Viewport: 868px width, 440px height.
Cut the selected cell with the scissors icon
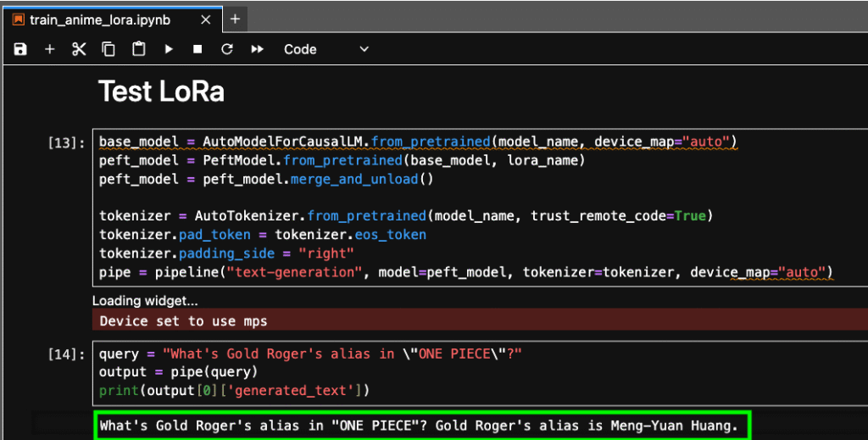[79, 49]
